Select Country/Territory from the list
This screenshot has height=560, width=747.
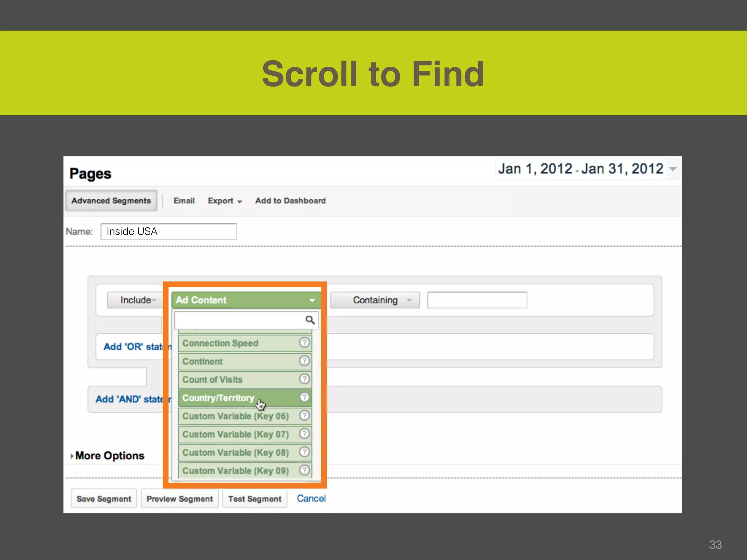(218, 398)
